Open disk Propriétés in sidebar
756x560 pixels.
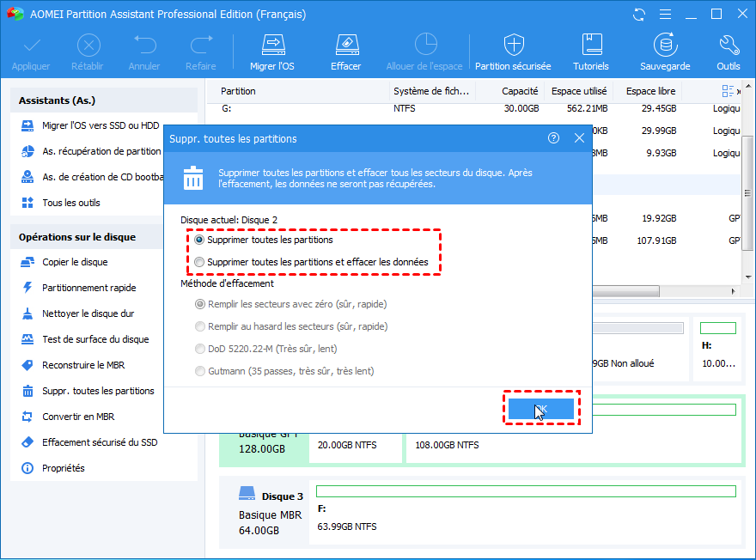[52, 468]
